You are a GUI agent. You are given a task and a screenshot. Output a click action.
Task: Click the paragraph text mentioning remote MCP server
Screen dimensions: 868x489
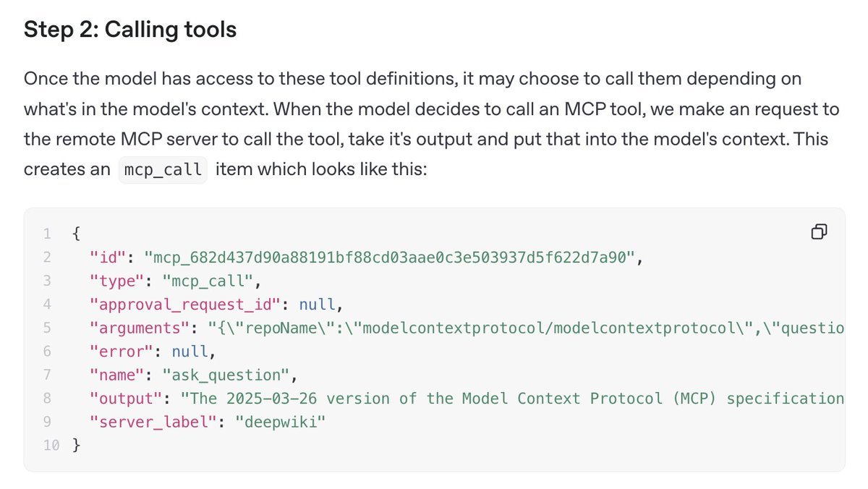(x=432, y=124)
